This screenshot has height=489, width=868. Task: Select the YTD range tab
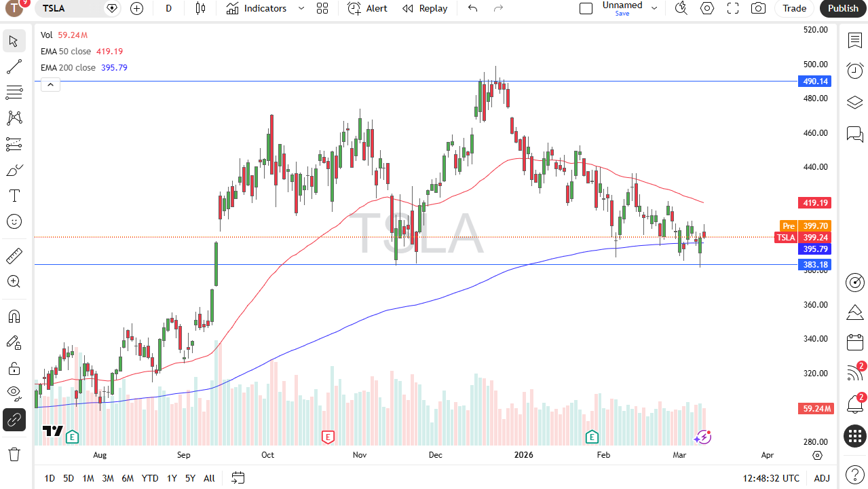point(150,478)
